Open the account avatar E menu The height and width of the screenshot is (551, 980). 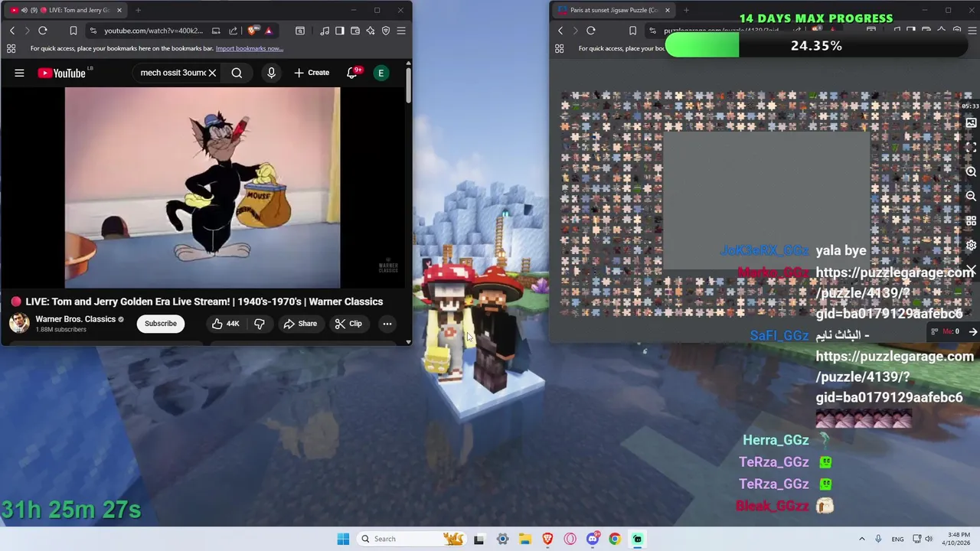381,73
